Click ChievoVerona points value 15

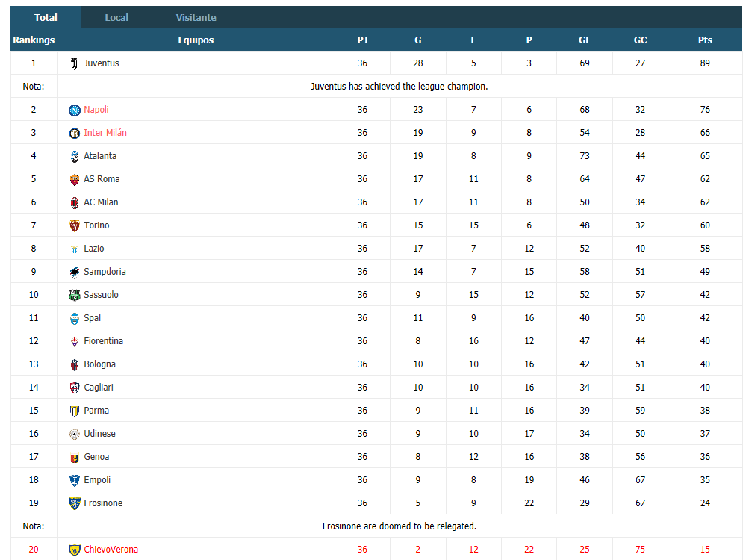pyautogui.click(x=705, y=550)
